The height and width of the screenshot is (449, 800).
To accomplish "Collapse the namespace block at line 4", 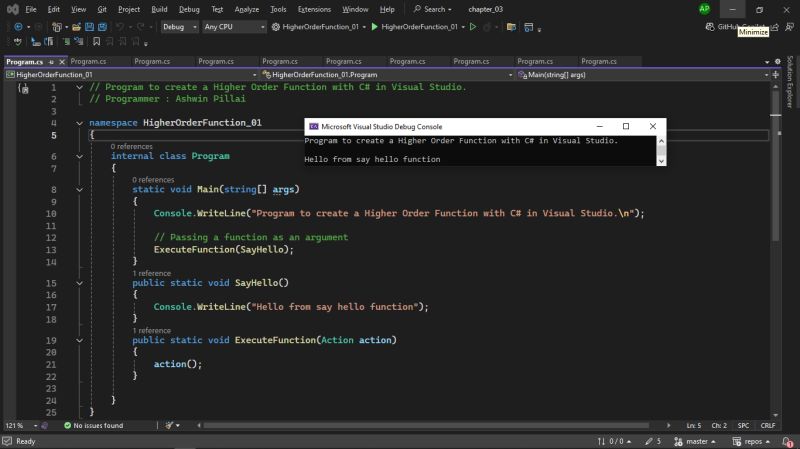I will 80,123.
